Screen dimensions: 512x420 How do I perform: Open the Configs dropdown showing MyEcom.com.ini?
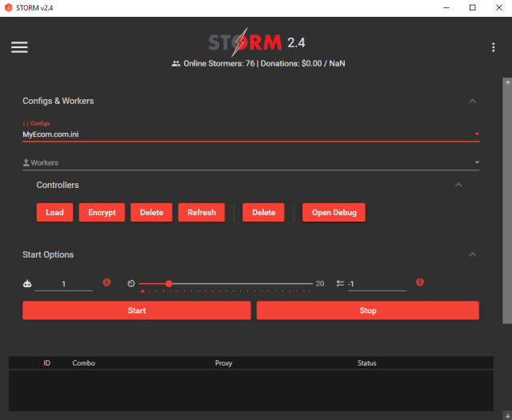click(250, 134)
